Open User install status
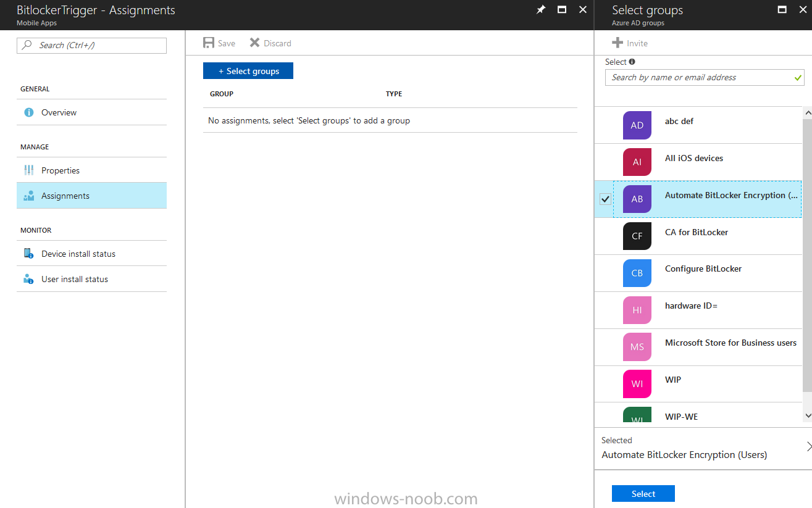The image size is (812, 508). click(x=91, y=279)
